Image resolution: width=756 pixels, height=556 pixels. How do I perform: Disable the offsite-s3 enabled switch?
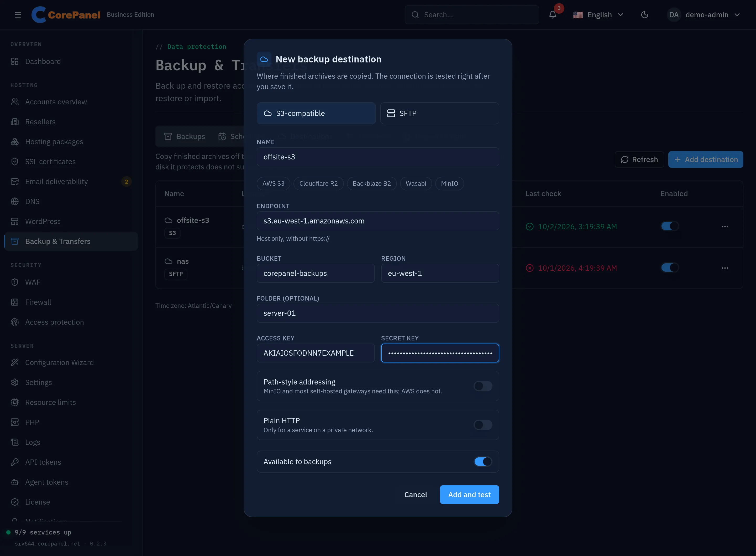(x=670, y=226)
